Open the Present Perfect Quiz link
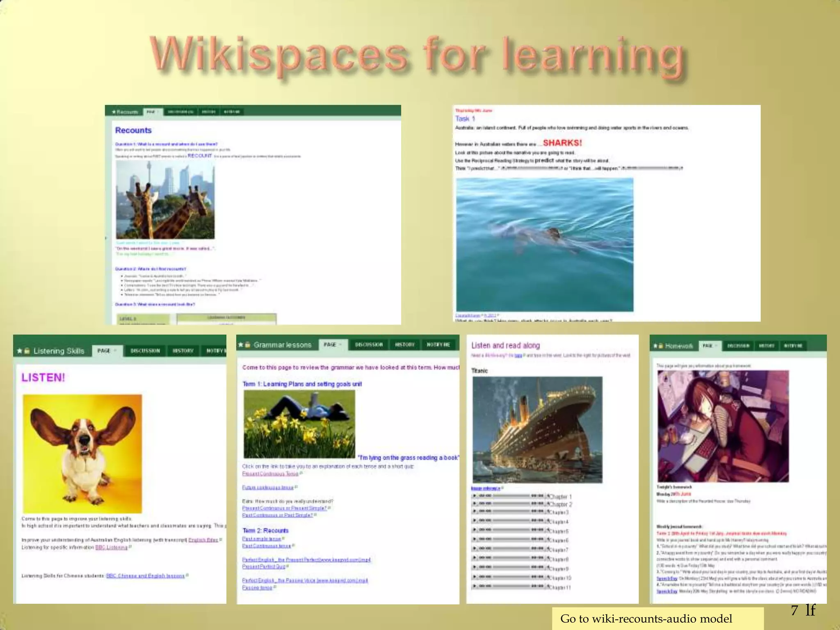The image size is (840, 630). (x=263, y=567)
